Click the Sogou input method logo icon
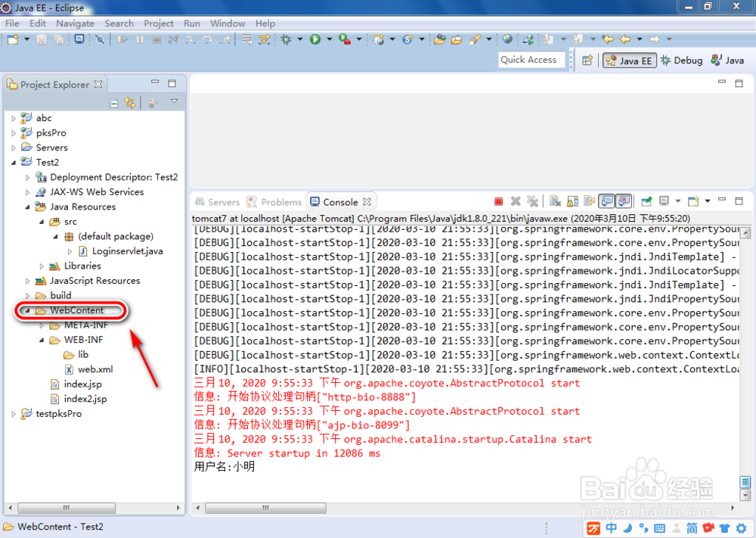This screenshot has height=538, width=756. [593, 528]
